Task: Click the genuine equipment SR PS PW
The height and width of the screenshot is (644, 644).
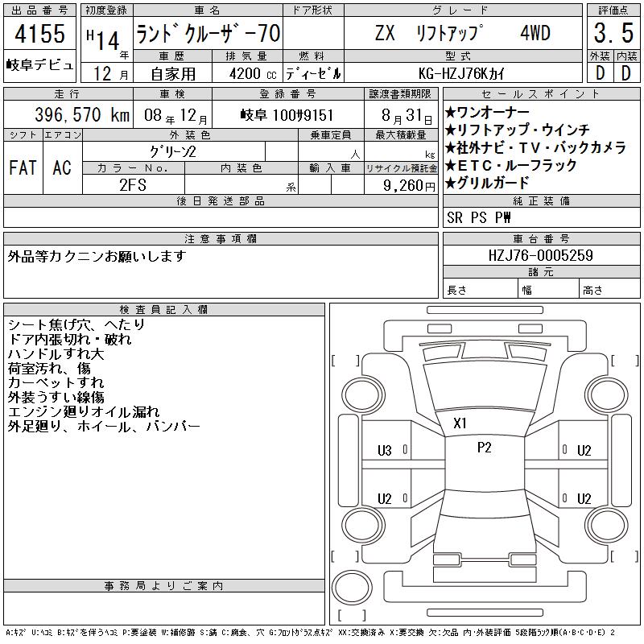Action: (x=478, y=217)
